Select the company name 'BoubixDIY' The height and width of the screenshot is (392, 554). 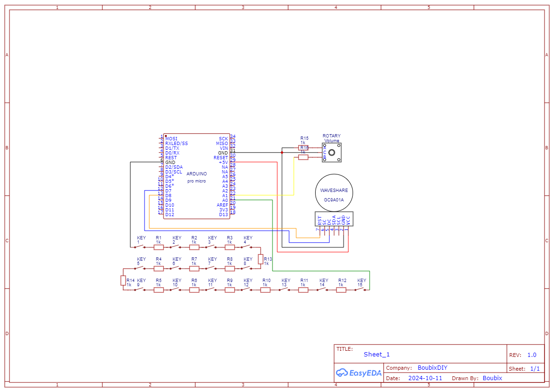point(433,368)
